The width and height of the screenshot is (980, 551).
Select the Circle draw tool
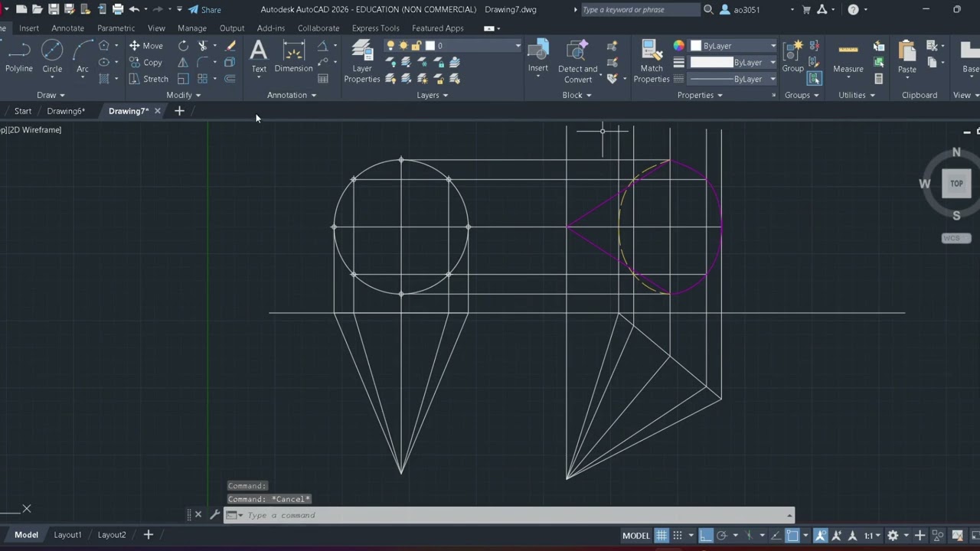52,57
